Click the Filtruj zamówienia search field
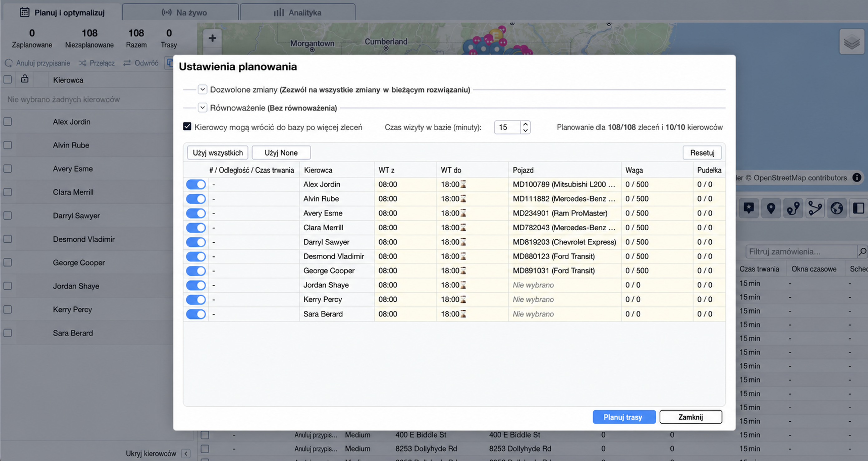This screenshot has width=868, height=461. pyautogui.click(x=801, y=252)
